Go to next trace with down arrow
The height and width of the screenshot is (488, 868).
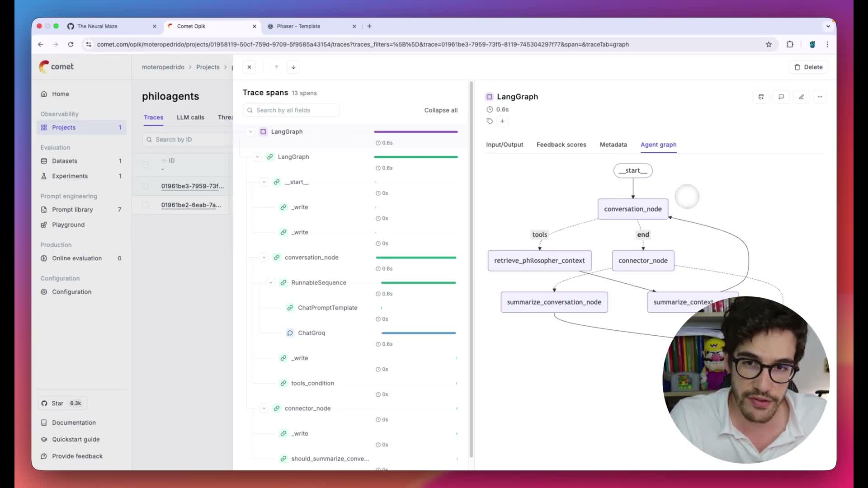293,67
